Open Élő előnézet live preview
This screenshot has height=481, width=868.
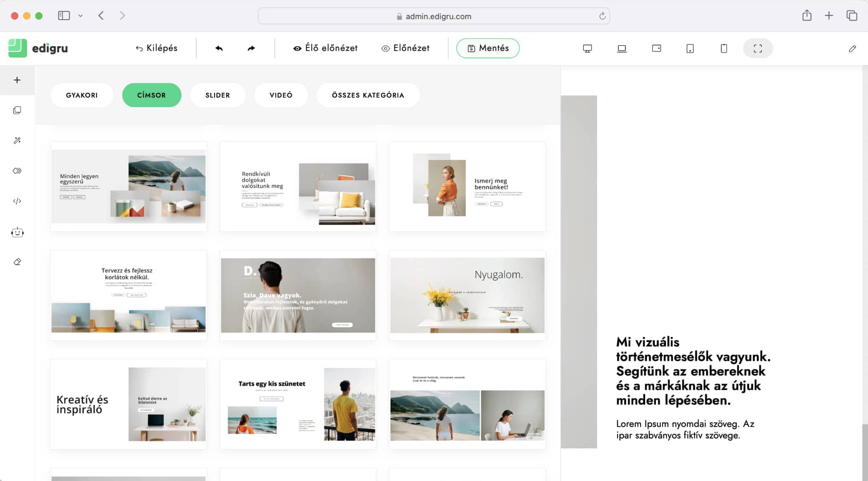[325, 48]
